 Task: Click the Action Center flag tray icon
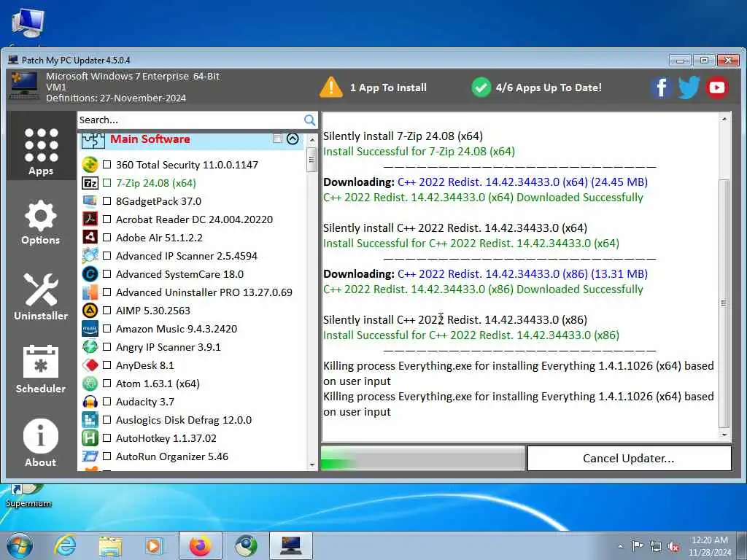638,546
